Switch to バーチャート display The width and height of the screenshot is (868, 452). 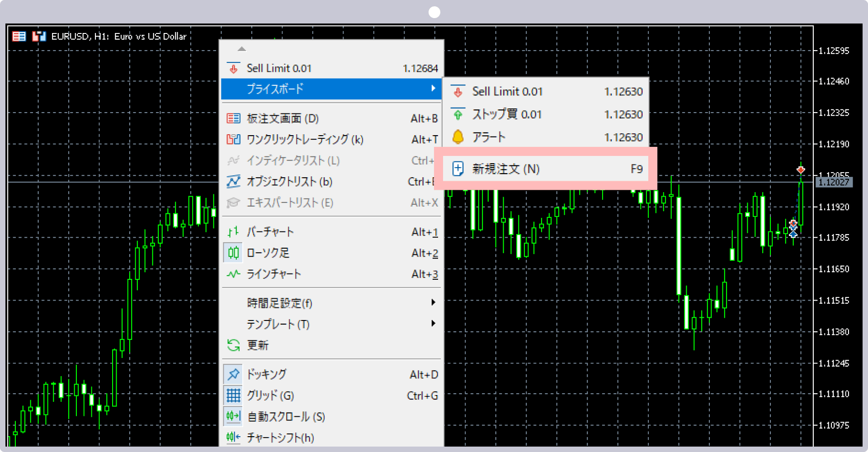[x=331, y=232]
